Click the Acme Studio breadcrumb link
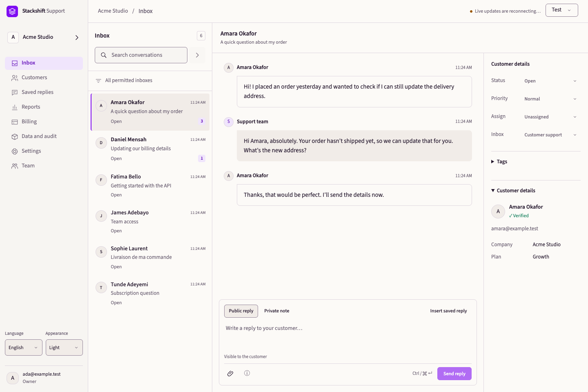This screenshot has width=588, height=392. tap(113, 11)
